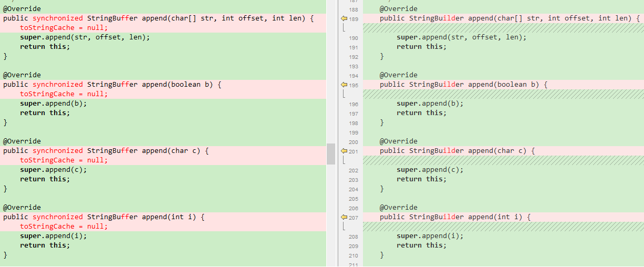Viewport: 644px width, 267px height.
Task: Click the merge arrow at line 189
Action: [344, 18]
